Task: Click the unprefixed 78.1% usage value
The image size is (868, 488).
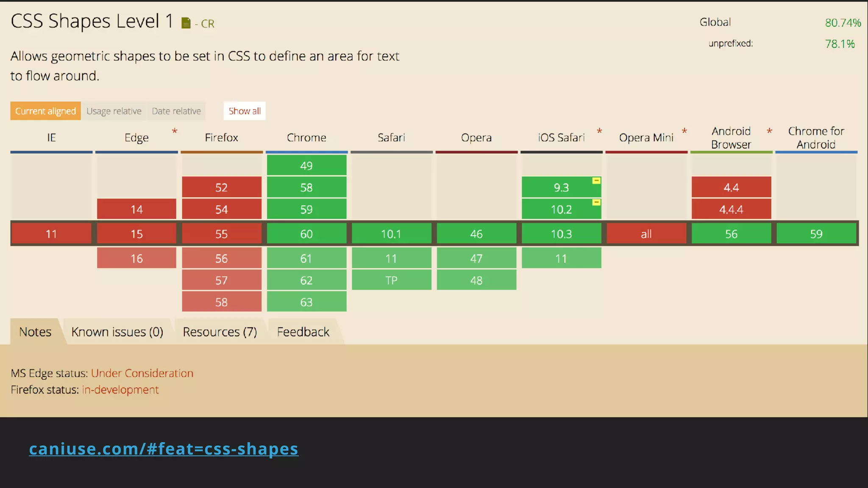Action: coord(840,44)
